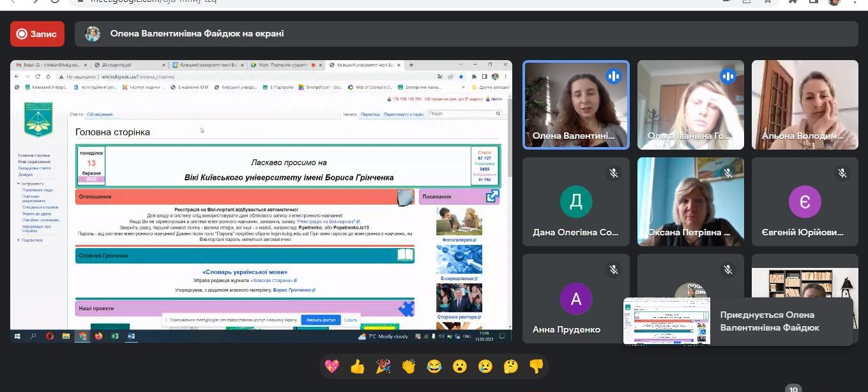The height and width of the screenshot is (392, 868).
Task: Send the laughing tears emoji reaction
Action: (x=434, y=366)
